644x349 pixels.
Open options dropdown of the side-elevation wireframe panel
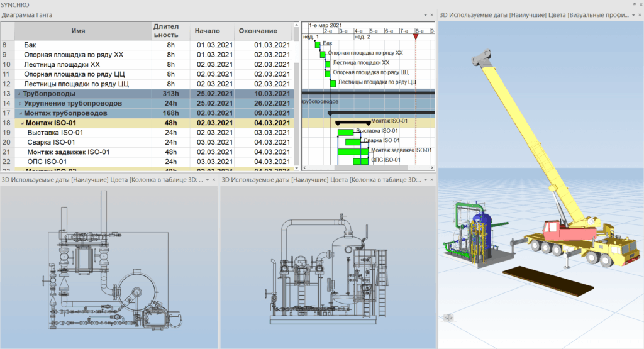(x=426, y=180)
